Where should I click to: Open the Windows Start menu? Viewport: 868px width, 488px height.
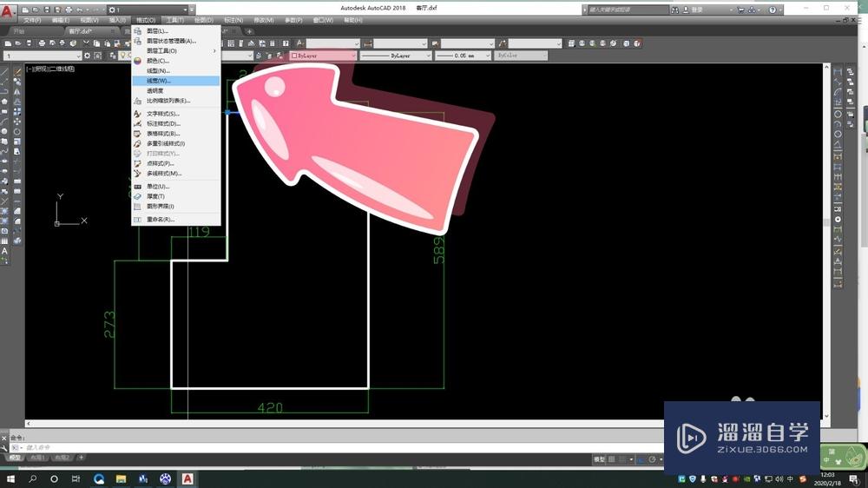[10, 478]
